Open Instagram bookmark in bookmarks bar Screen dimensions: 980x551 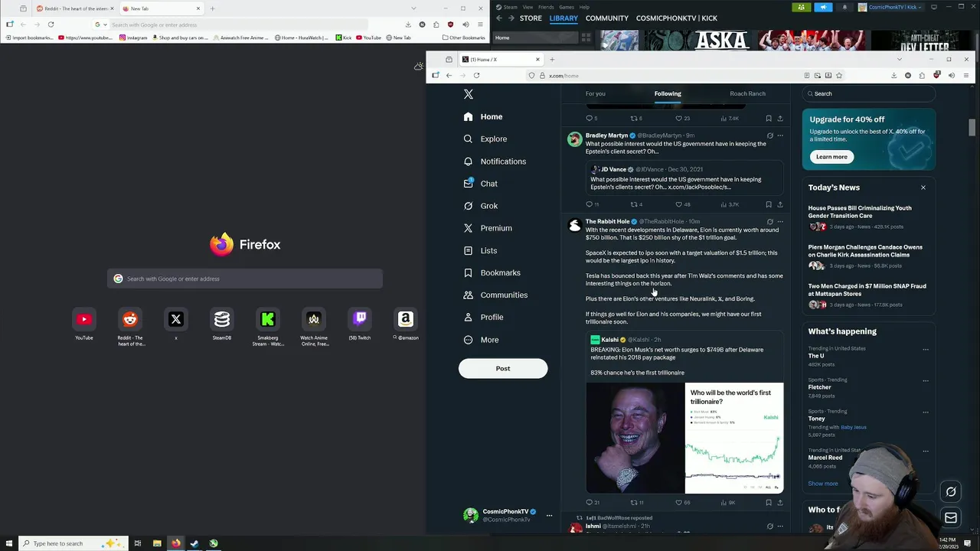pos(133,37)
